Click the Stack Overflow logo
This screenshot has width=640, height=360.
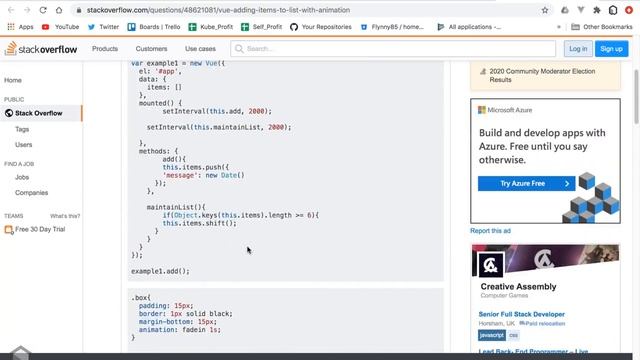click(41, 49)
